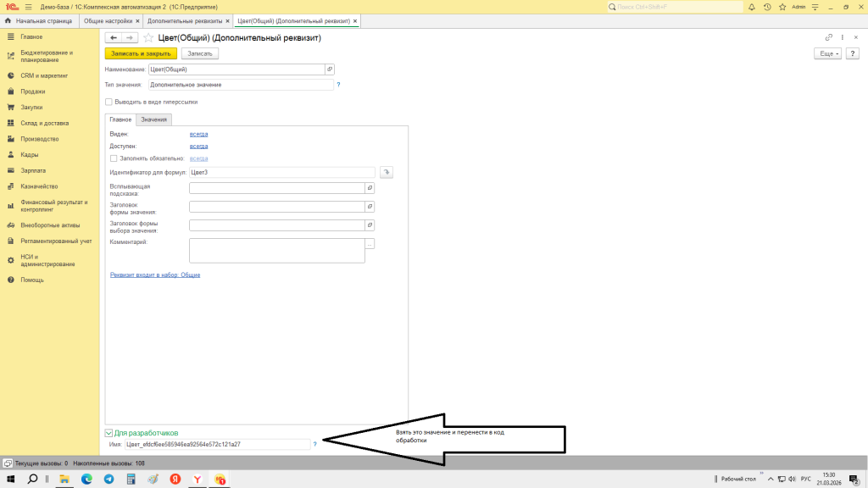The width and height of the screenshot is (868, 488).
Task: Go forward with the right arrow
Action: [130, 37]
